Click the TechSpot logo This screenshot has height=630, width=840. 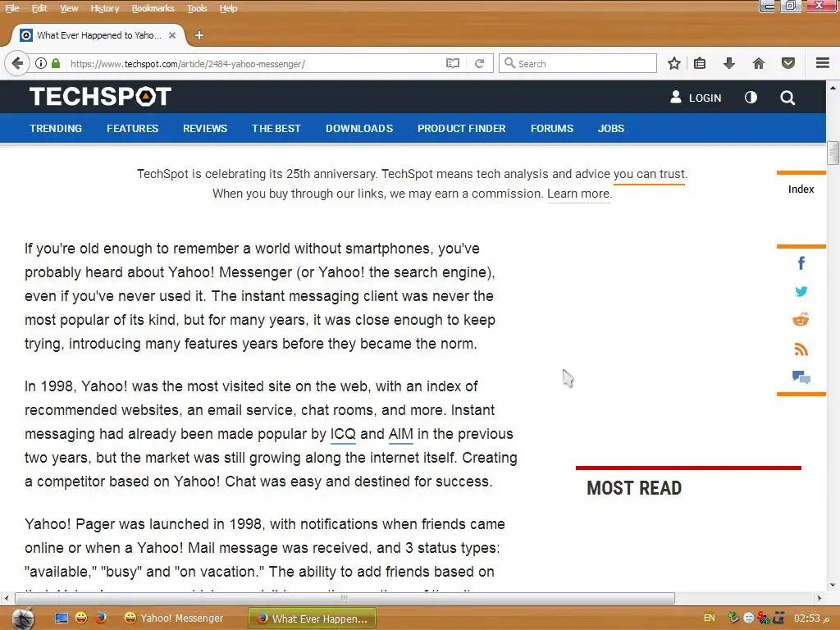[100, 97]
